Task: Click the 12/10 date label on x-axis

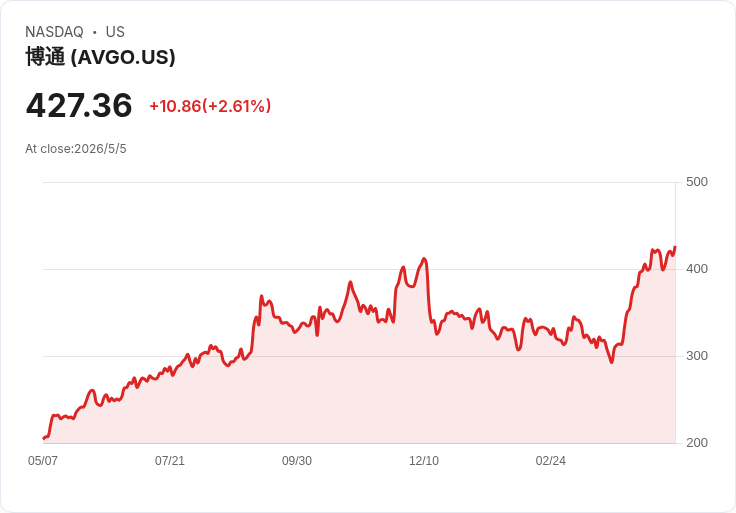Action: (x=424, y=460)
